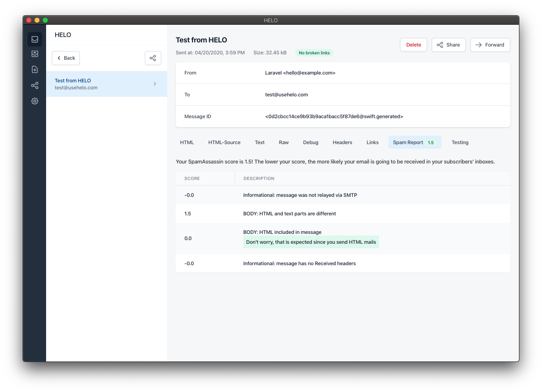Screen dimensions: 542x392
Task: Switch to the HTML-Source tab
Action: click(224, 142)
